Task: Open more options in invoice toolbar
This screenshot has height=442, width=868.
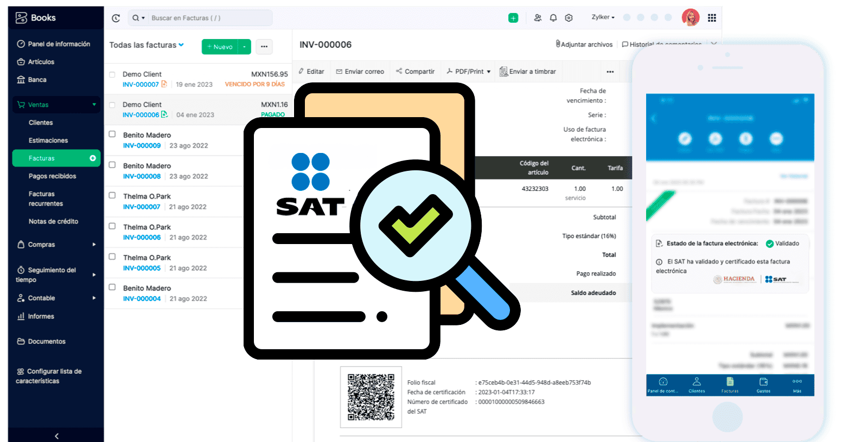Action: (610, 72)
